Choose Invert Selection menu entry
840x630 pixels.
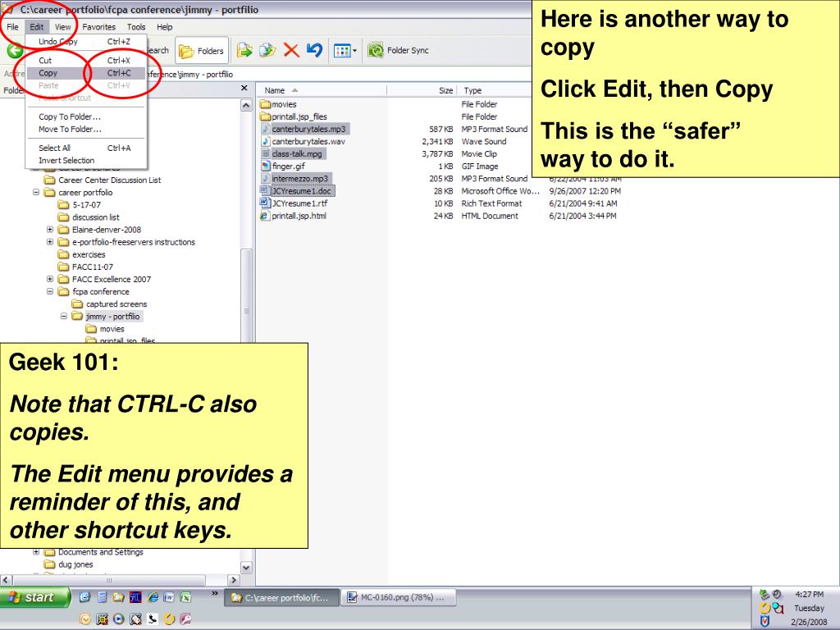(x=85, y=160)
